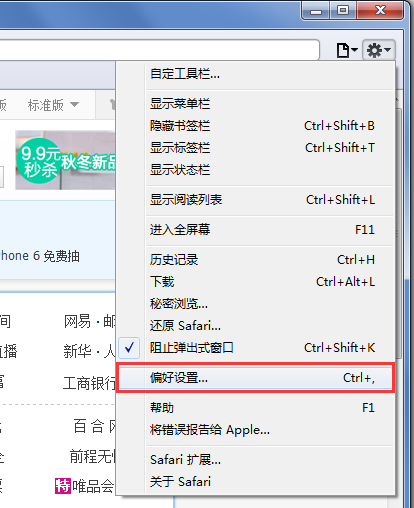Open 下载 from the menu
Image resolution: width=414 pixels, height=508 pixels.
point(256,282)
